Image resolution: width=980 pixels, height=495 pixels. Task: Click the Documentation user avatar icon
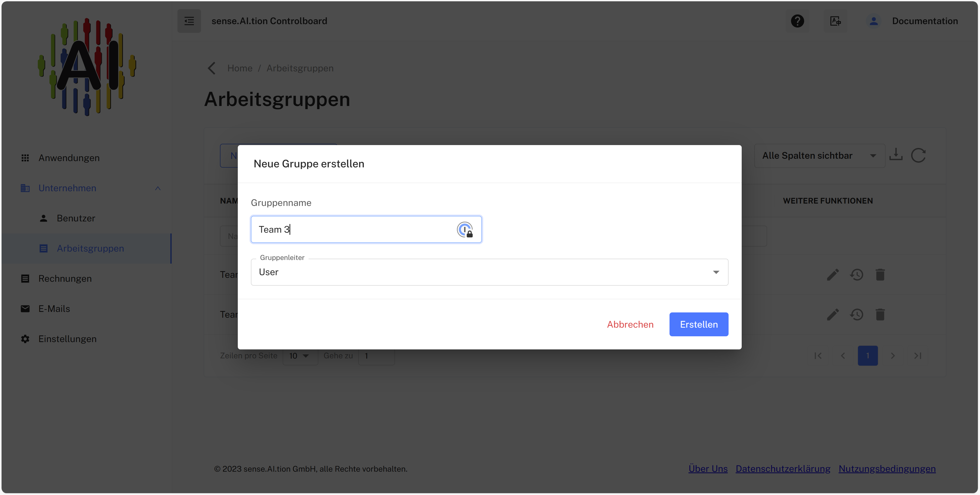(873, 21)
